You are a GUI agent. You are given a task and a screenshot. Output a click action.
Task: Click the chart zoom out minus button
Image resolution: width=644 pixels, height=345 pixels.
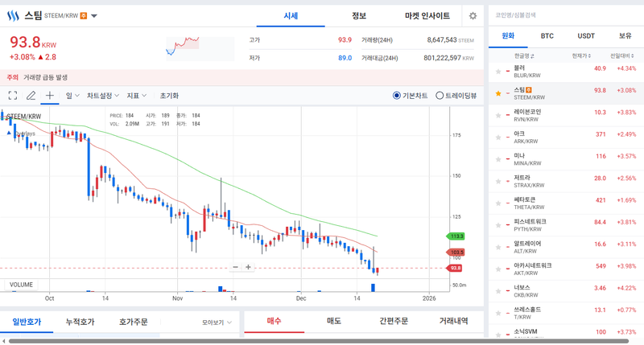236,267
